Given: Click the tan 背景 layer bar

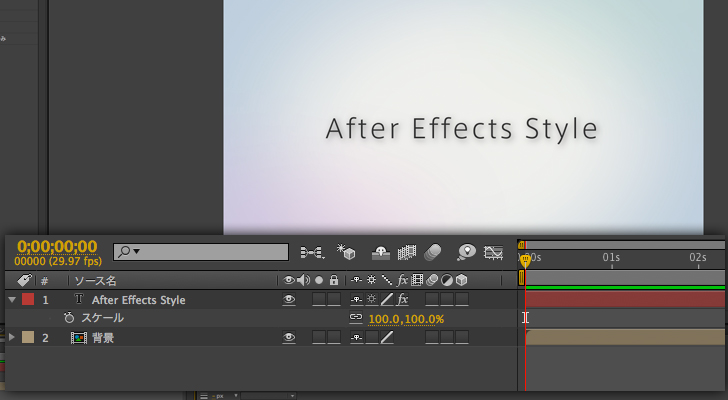Looking at the screenshot, I should tap(625, 337).
